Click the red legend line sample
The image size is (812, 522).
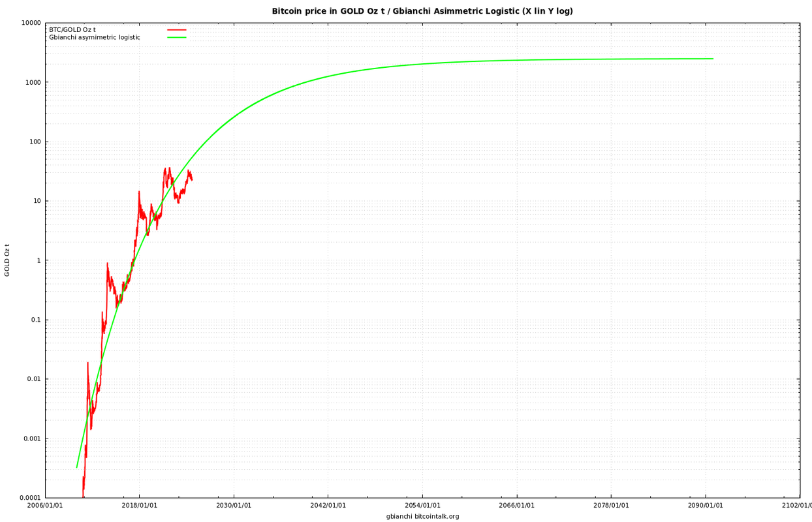coord(177,30)
